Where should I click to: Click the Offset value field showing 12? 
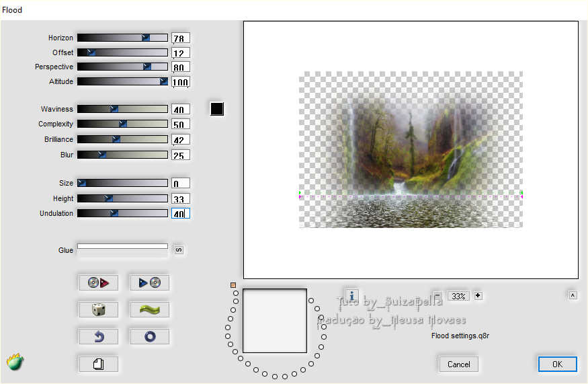pos(181,52)
